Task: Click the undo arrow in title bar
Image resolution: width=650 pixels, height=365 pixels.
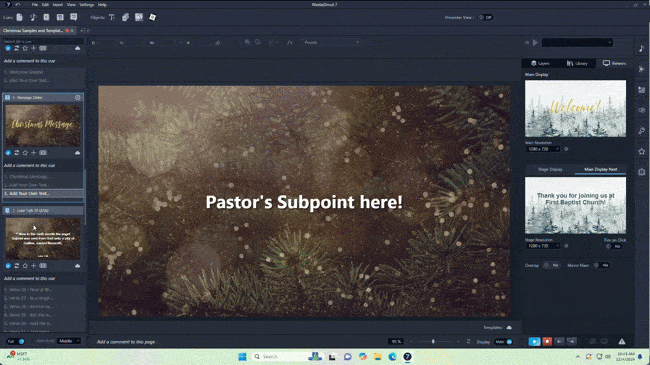Action: 18,5
